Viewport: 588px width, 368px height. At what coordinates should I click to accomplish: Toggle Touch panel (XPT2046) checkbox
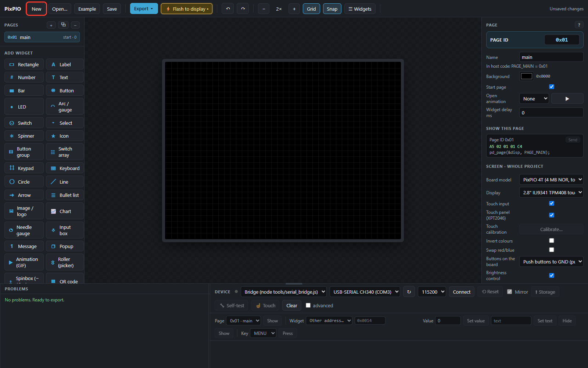point(552,215)
